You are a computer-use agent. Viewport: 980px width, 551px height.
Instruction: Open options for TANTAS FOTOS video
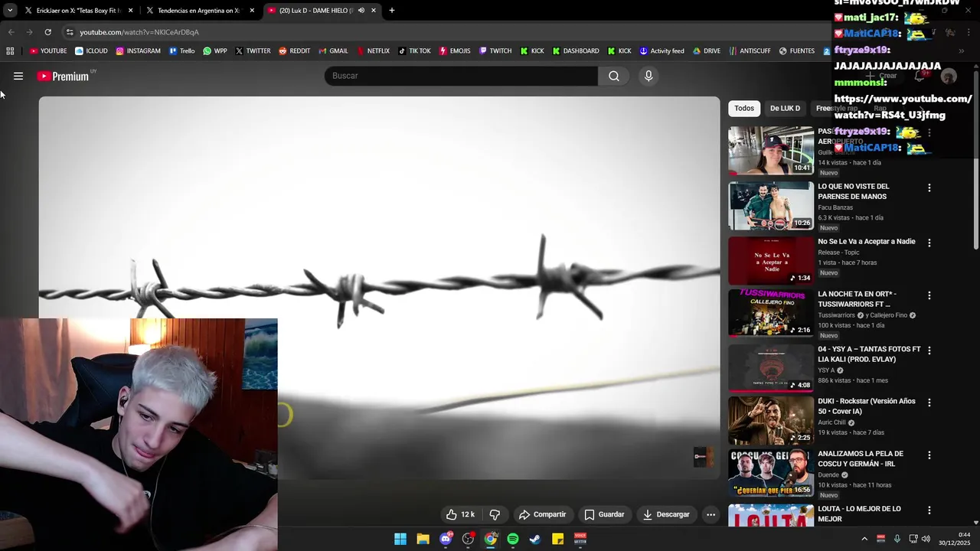pos(929,350)
